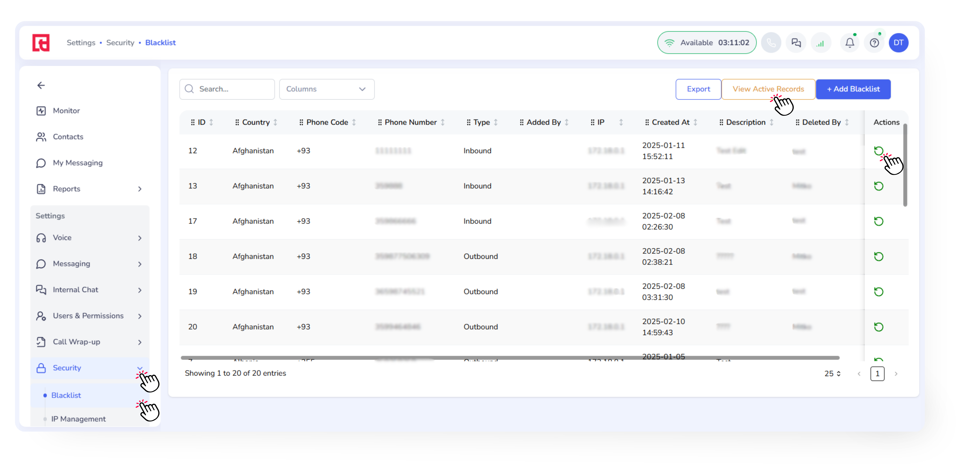980x470 pixels.
Task: Go to Contacts in sidebar
Action: [68, 137]
